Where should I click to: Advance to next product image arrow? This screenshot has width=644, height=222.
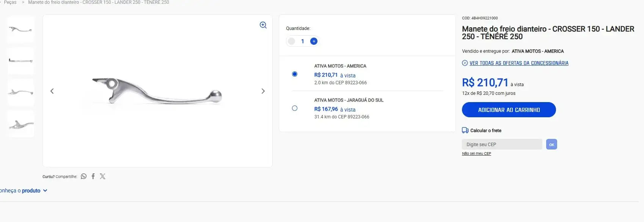click(x=263, y=91)
